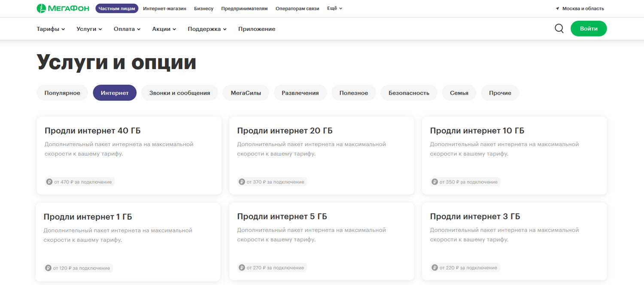Screen dimensions: 644x285
Task: Click the MegaFon logo
Action: (x=63, y=8)
